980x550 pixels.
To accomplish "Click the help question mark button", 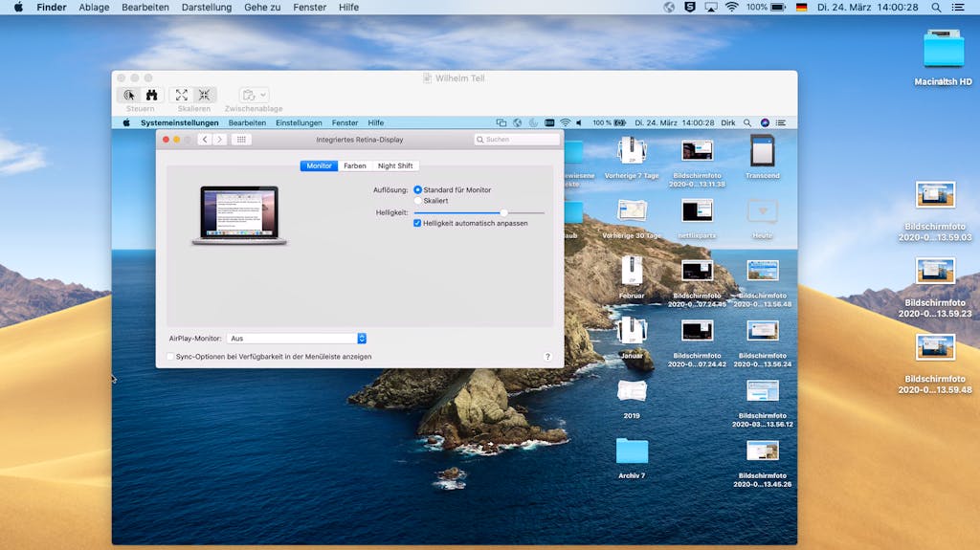I will (x=547, y=356).
